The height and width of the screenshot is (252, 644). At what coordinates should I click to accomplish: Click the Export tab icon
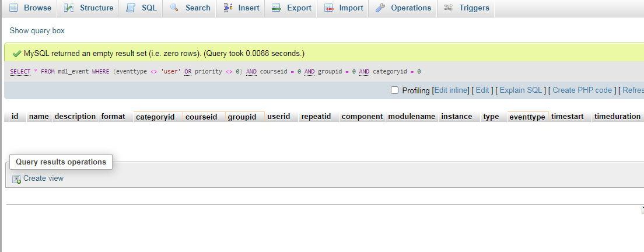(276, 8)
